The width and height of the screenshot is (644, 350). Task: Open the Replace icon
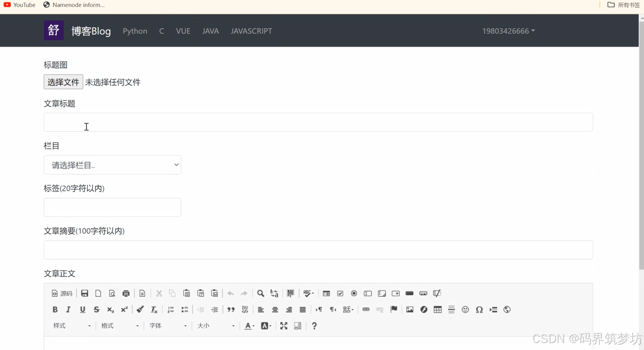click(x=274, y=293)
